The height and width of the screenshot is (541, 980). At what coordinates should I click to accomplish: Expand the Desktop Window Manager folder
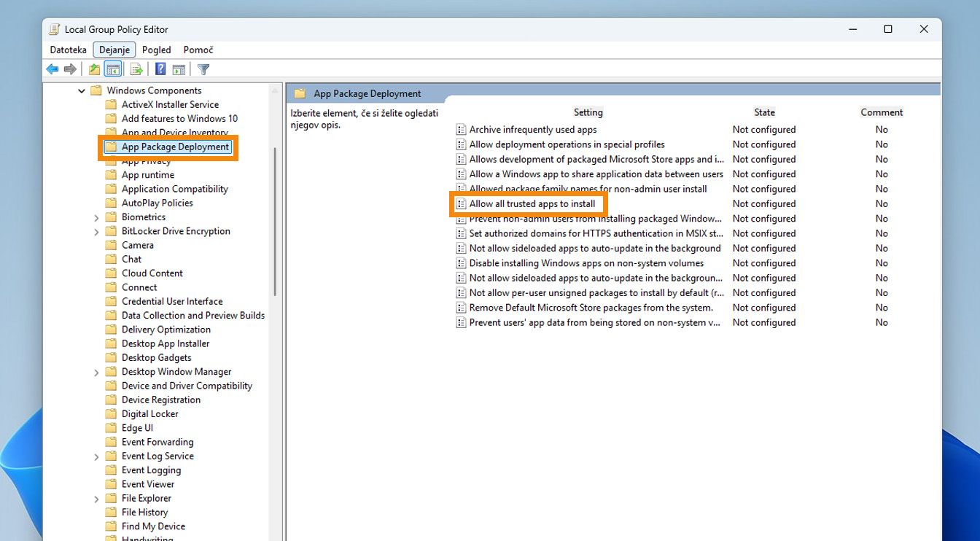click(x=96, y=372)
